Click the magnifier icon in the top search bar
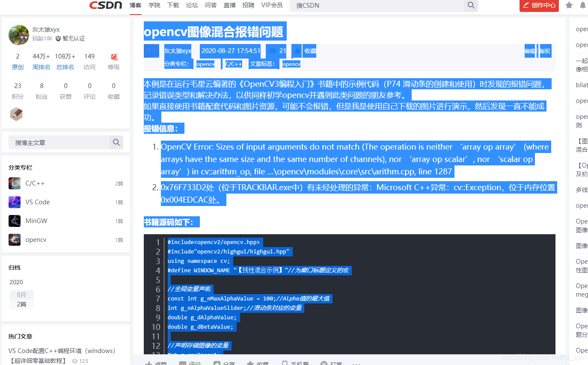The width and height of the screenshot is (588, 365). 471,6
